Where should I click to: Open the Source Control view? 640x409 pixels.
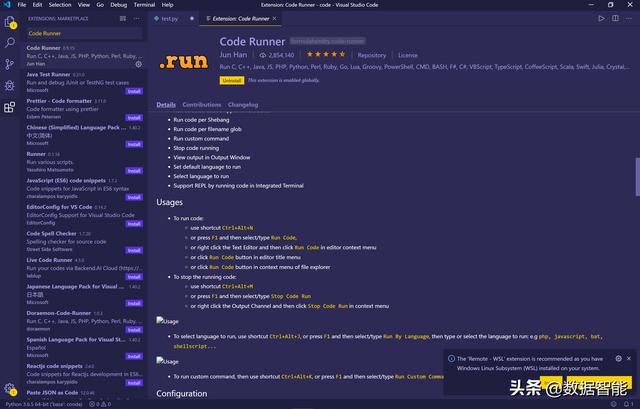10,64
